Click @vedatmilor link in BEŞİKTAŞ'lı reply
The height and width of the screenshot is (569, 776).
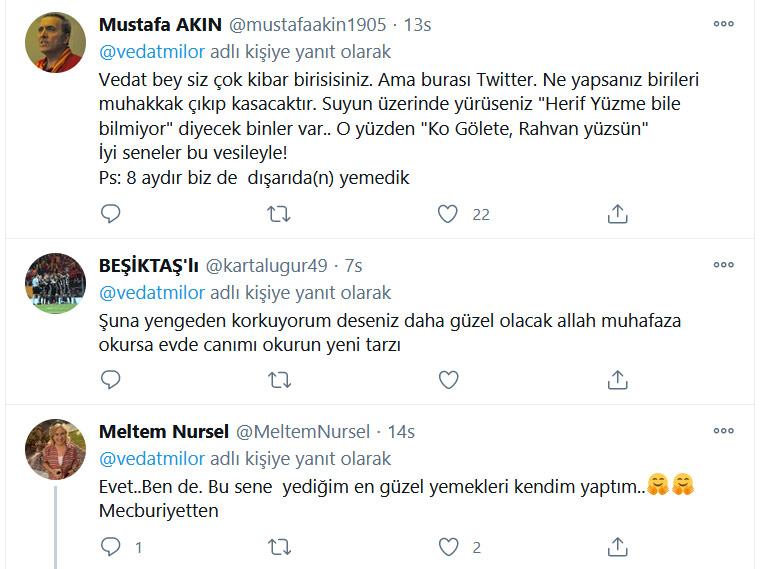[152, 292]
